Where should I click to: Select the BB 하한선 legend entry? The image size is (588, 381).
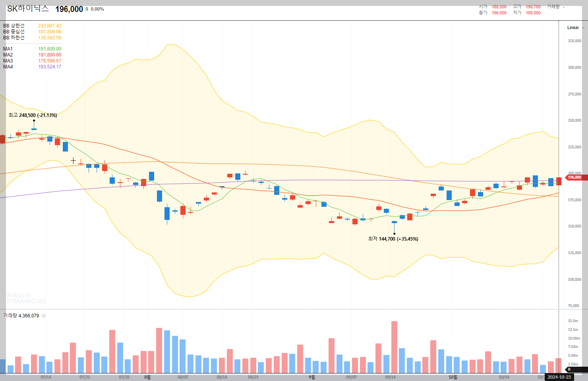14,38
